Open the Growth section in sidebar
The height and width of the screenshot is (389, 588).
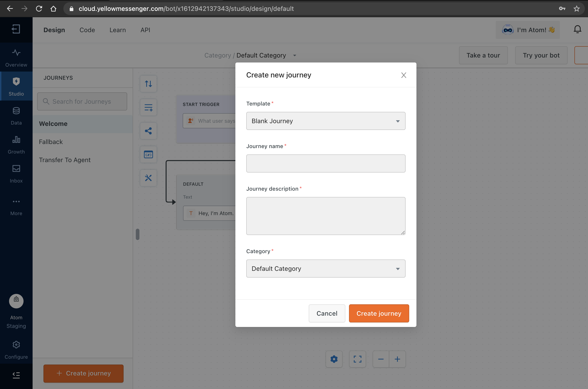[16, 144]
